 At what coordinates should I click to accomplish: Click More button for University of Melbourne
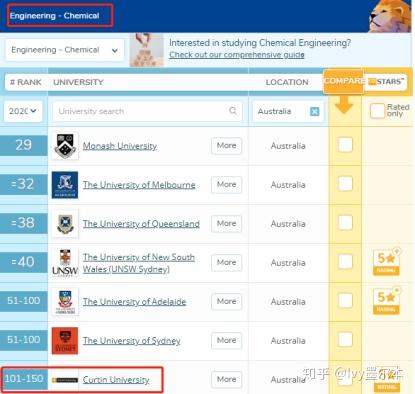point(226,185)
